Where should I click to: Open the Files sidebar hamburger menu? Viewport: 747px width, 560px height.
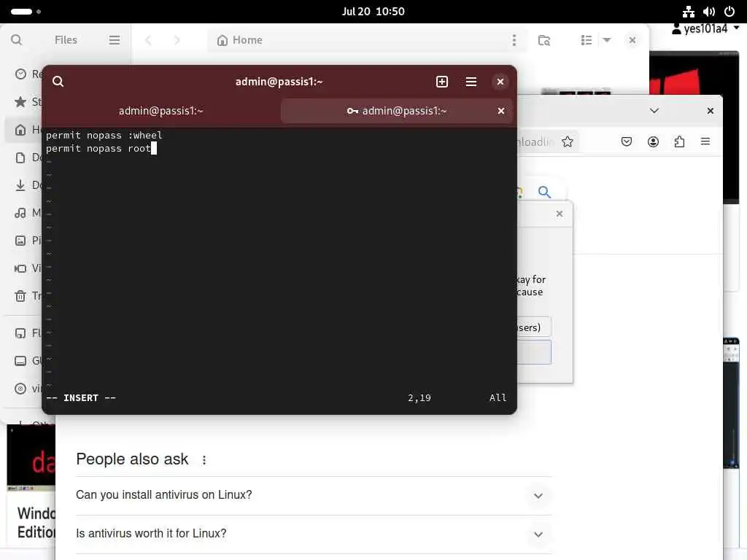[x=115, y=40]
